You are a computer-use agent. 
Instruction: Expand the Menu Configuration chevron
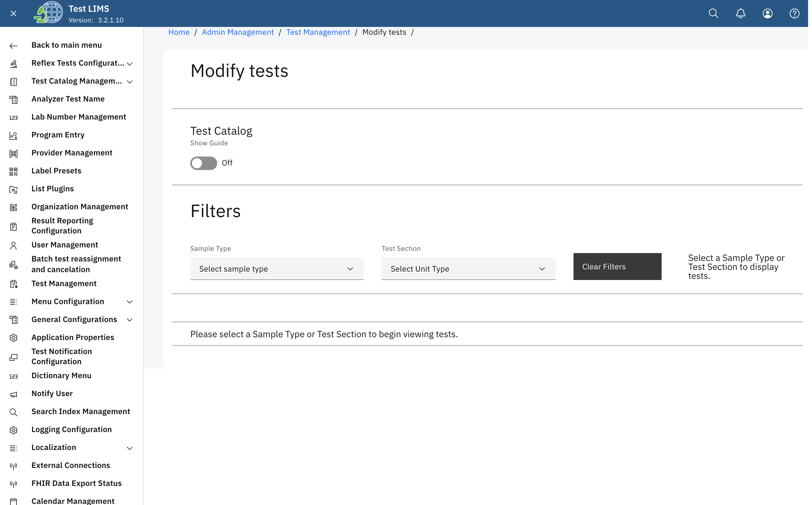tap(130, 302)
